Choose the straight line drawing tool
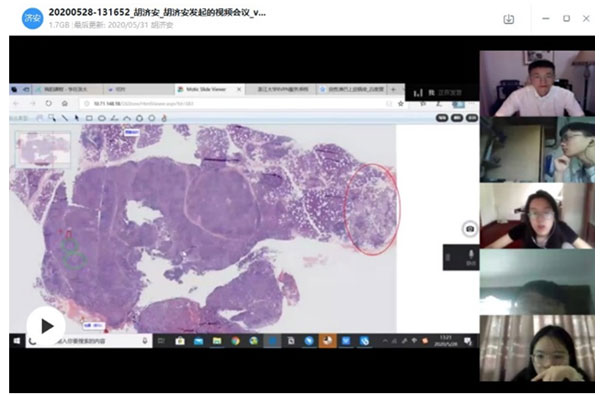 click(65, 118)
